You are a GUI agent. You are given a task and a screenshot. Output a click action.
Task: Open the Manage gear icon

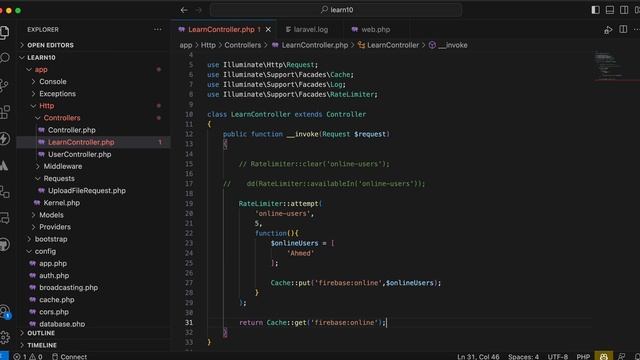tap(4, 337)
